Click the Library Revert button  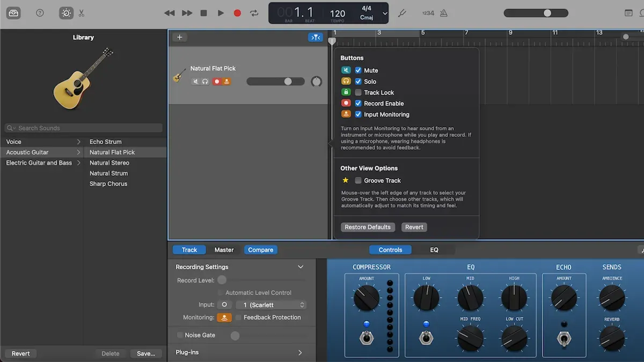(x=21, y=353)
